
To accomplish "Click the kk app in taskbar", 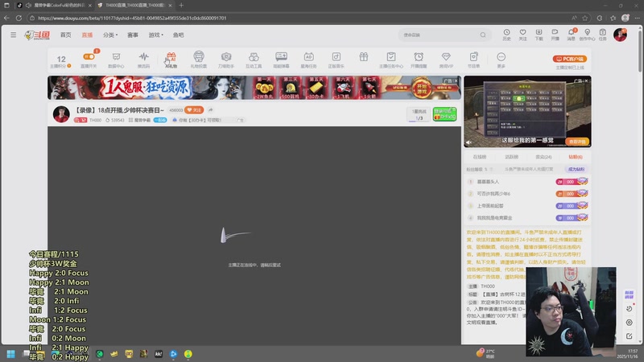I will [x=159, y=354].
